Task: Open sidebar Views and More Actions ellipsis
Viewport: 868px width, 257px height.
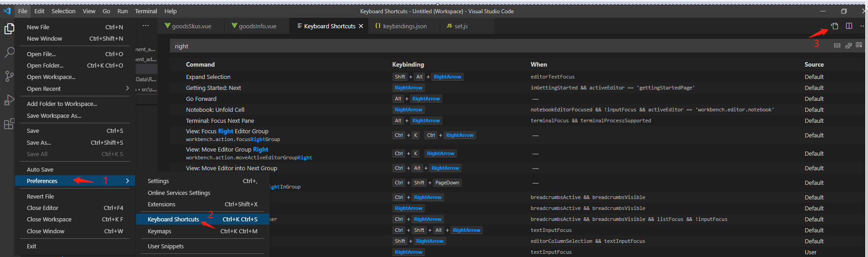Action: pos(145,26)
